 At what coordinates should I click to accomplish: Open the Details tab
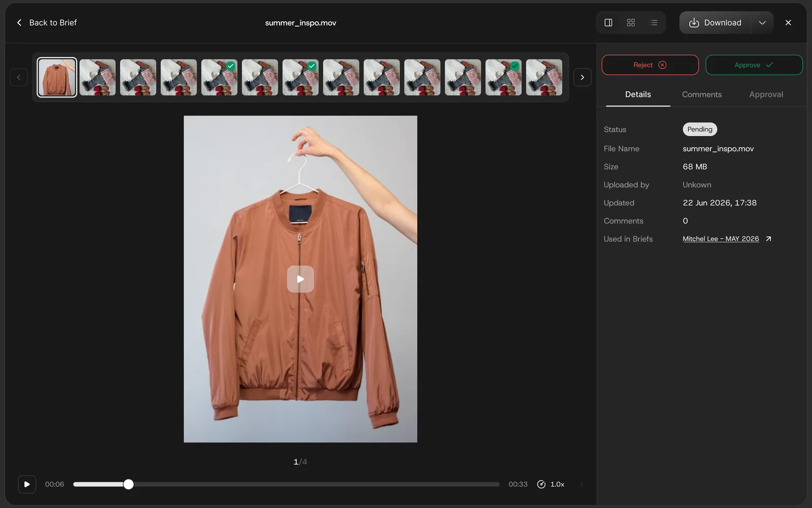pyautogui.click(x=638, y=94)
